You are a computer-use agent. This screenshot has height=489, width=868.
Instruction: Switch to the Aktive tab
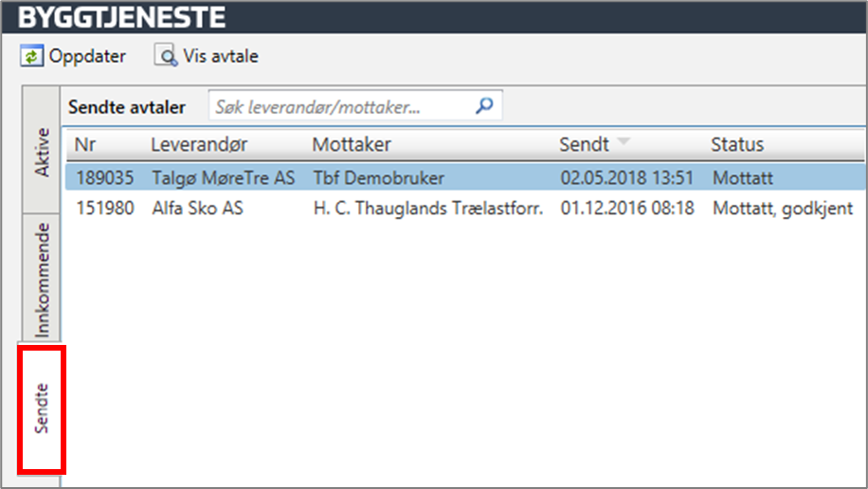[x=42, y=150]
